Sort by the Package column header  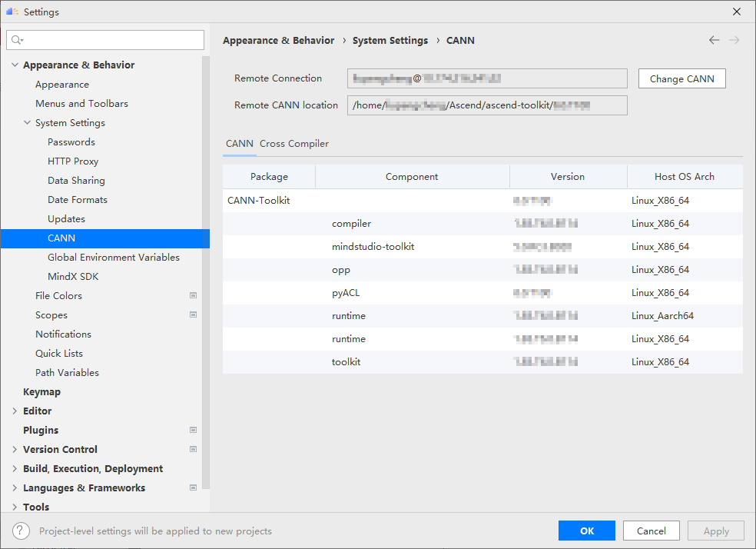(269, 177)
